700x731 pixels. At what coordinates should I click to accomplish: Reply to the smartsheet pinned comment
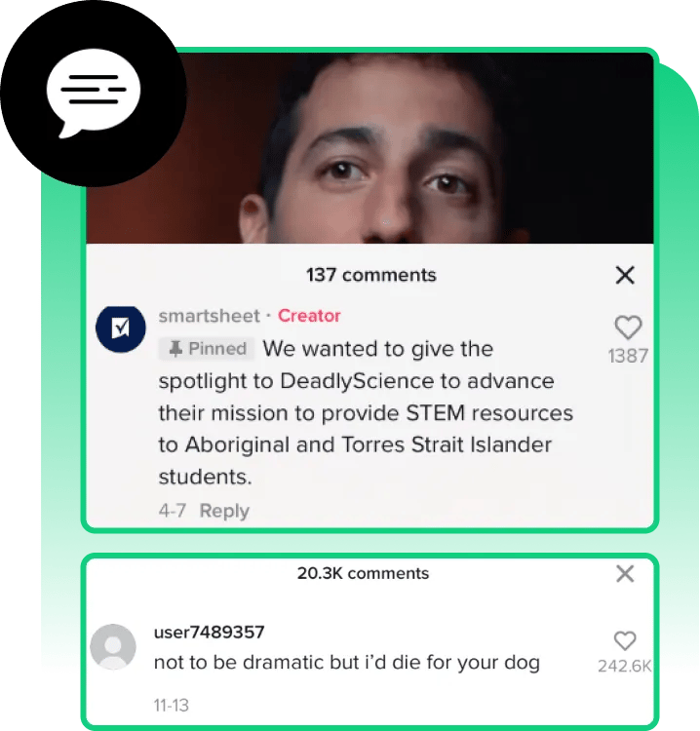point(224,511)
